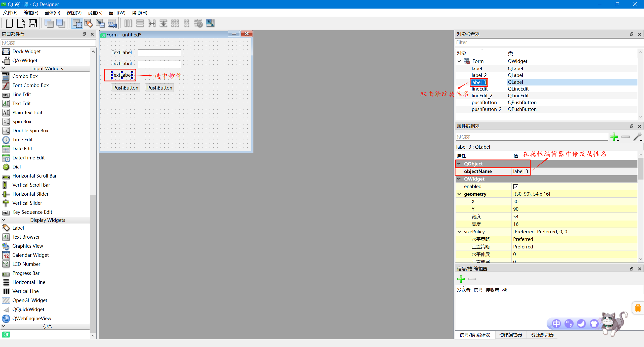This screenshot has width=644, height=347.
Task: Activate Edit Tab Order mode icon
Action: pyautogui.click(x=112, y=23)
